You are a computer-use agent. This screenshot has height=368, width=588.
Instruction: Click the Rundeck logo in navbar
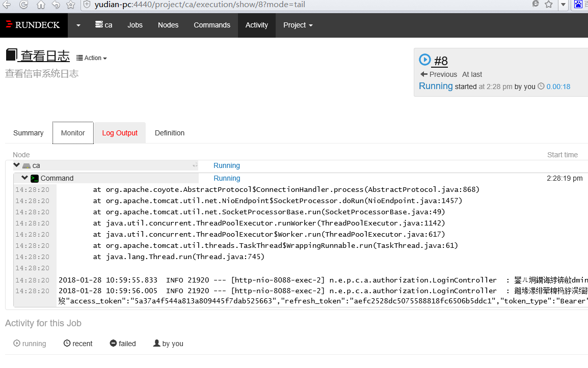tap(33, 25)
